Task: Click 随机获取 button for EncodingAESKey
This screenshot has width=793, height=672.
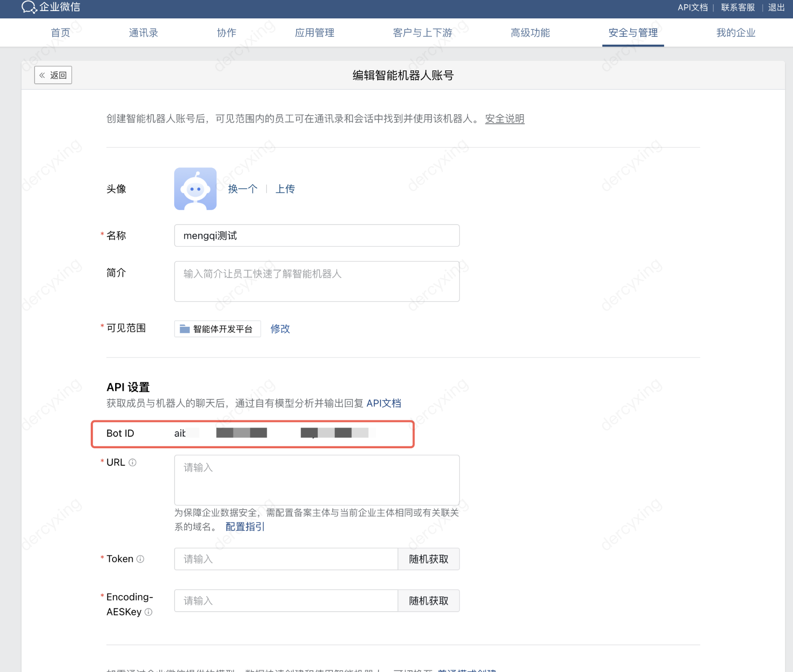Action: click(428, 601)
